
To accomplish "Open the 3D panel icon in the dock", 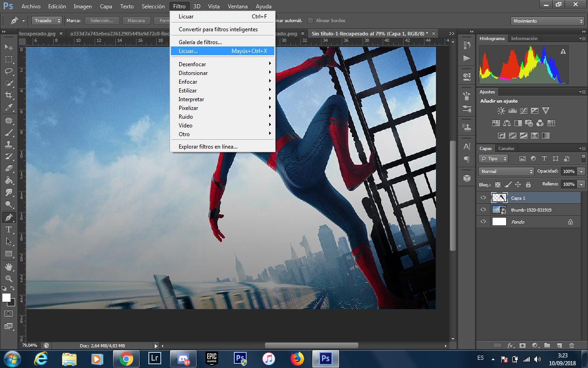I will point(467,178).
